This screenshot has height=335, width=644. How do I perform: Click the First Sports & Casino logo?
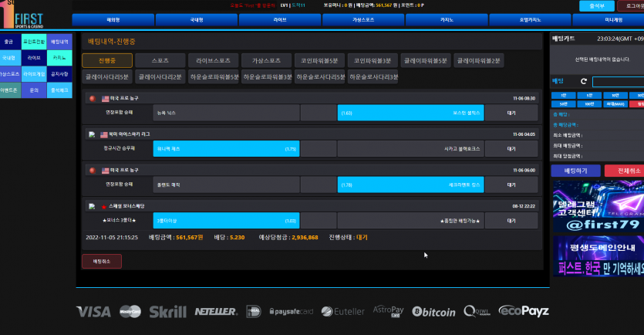coord(22,15)
